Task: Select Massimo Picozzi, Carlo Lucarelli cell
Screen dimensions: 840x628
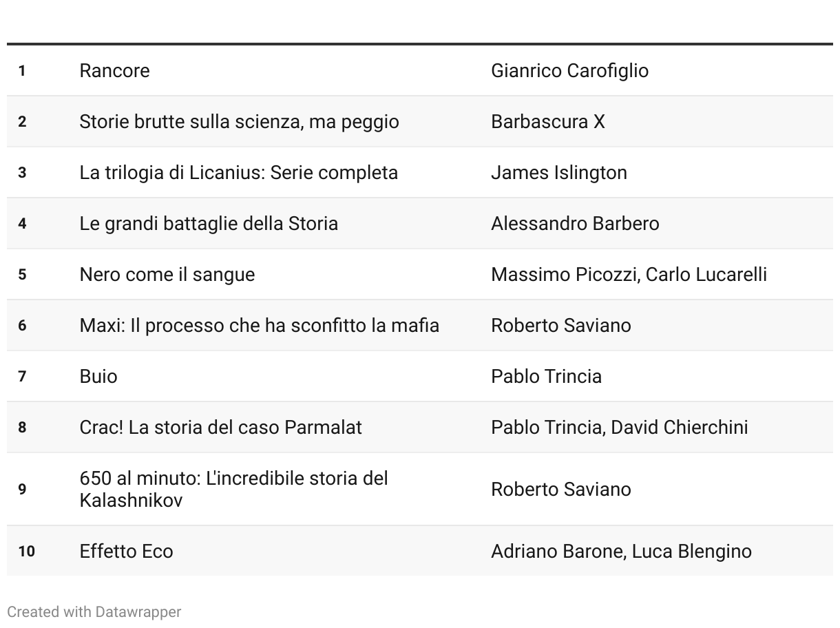Action: point(629,274)
